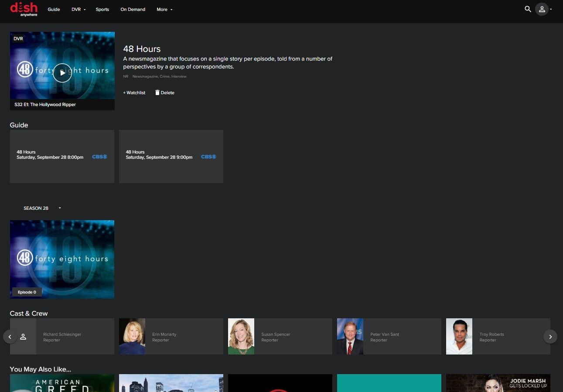Open the Season 28 selector
Viewport: 563px width, 392px height.
tap(42, 208)
